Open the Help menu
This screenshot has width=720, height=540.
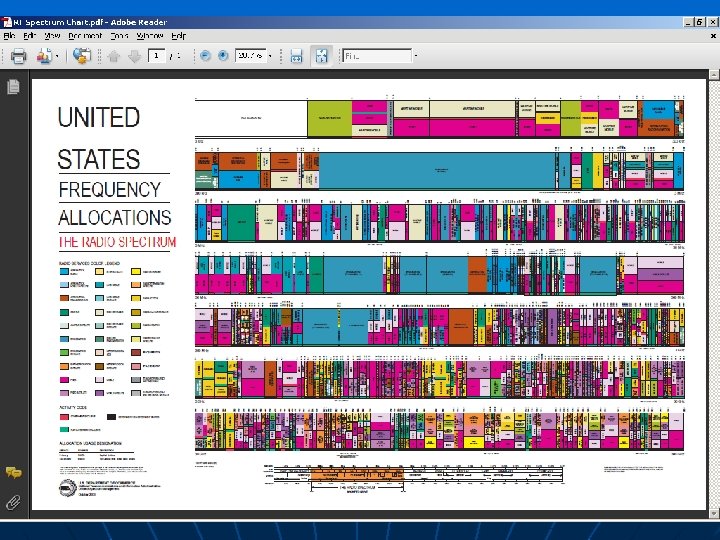[x=178, y=35]
